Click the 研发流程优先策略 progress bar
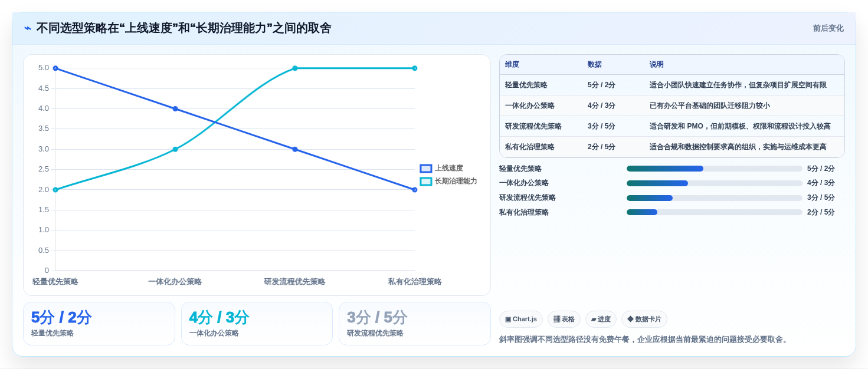Image resolution: width=868 pixels, height=369 pixels. coord(715,198)
